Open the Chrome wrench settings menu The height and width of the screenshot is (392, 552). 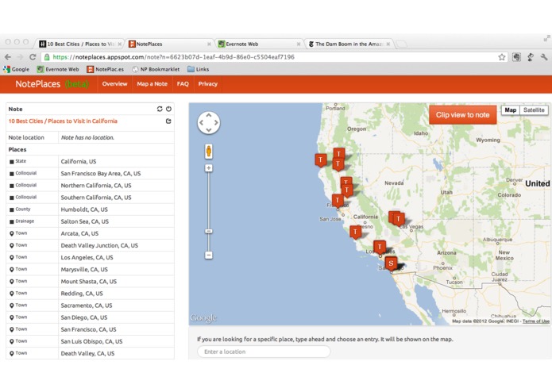pos(544,57)
